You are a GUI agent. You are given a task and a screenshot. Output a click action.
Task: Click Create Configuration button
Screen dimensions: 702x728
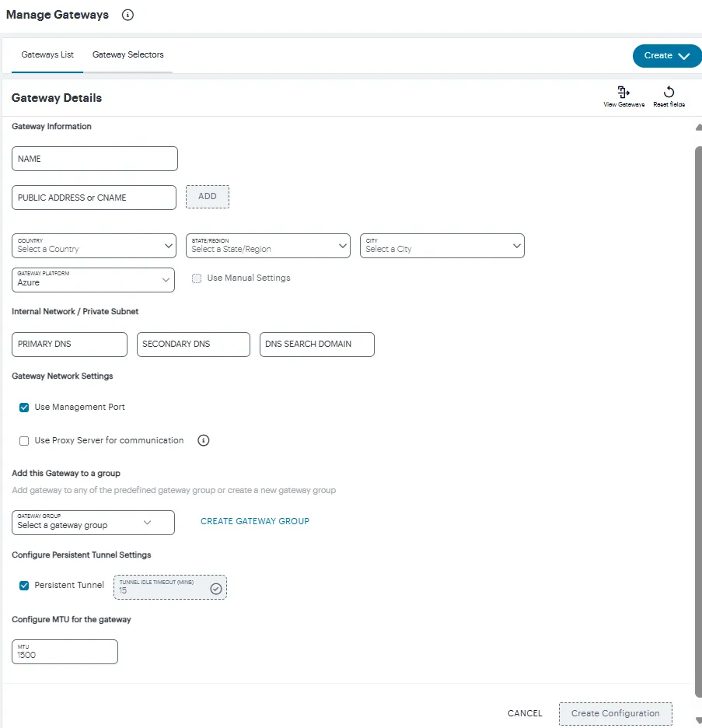[615, 713]
